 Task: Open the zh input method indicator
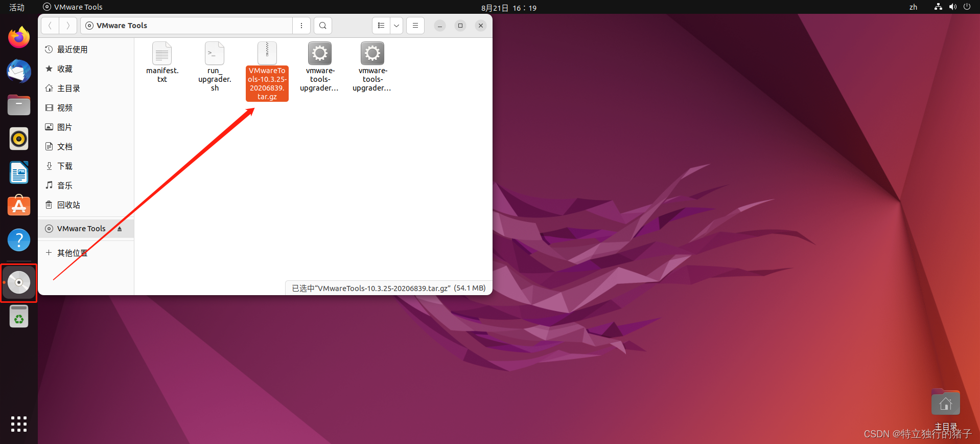click(913, 7)
